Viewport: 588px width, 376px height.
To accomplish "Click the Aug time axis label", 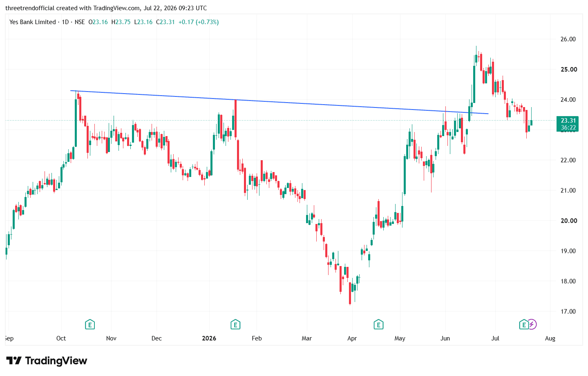I will (x=550, y=338).
